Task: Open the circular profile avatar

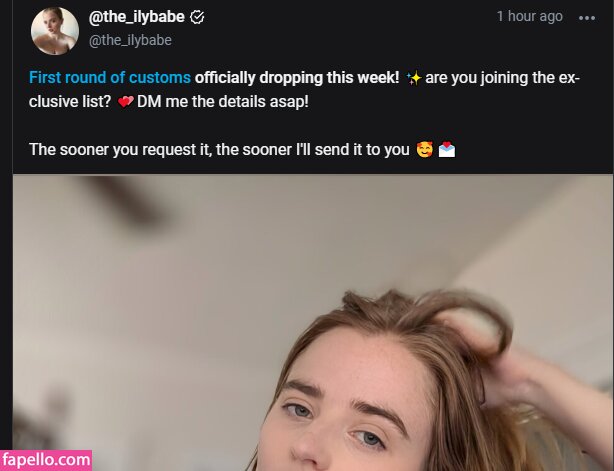Action: [x=55, y=31]
